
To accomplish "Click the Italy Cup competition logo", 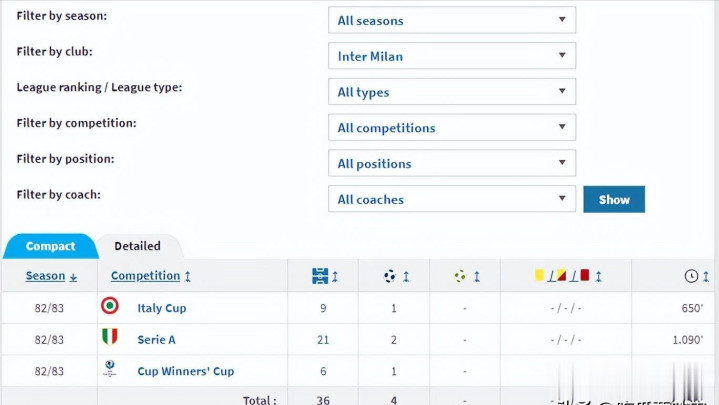I will [x=110, y=307].
